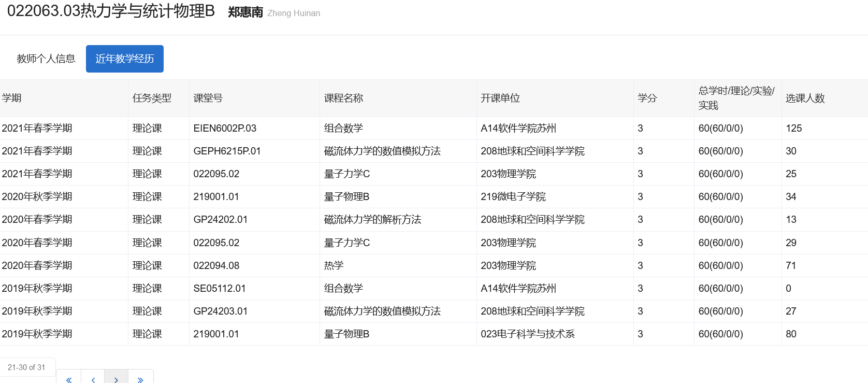This screenshot has width=868, height=383.
Task: Go to the next page of results
Action: pyautogui.click(x=116, y=378)
